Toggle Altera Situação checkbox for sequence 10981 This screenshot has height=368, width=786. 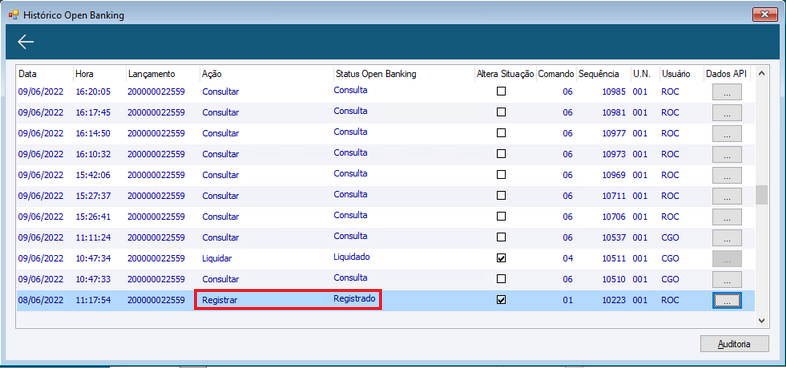pyautogui.click(x=501, y=112)
